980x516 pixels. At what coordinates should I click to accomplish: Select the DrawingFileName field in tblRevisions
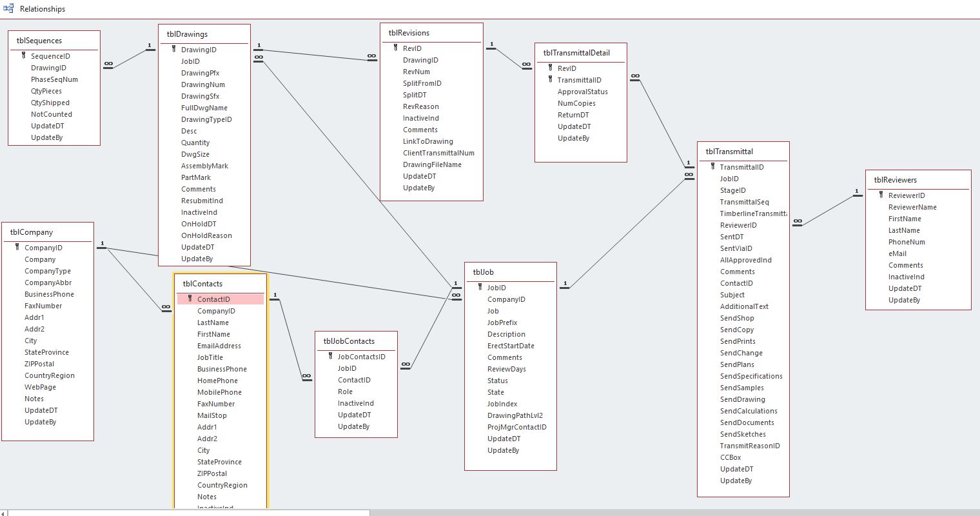[433, 164]
